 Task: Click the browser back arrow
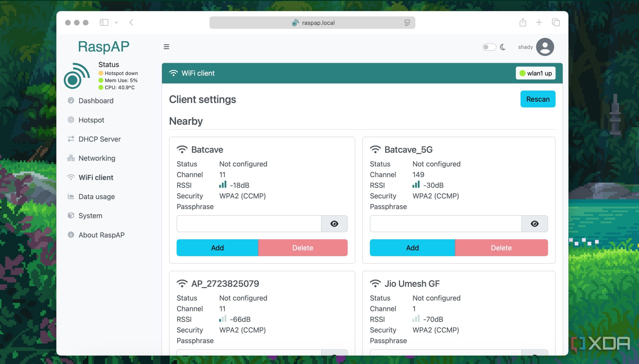pyautogui.click(x=131, y=23)
